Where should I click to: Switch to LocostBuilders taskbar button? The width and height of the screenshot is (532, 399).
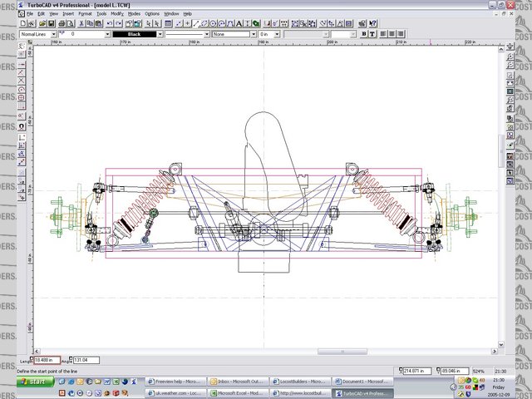click(x=299, y=382)
